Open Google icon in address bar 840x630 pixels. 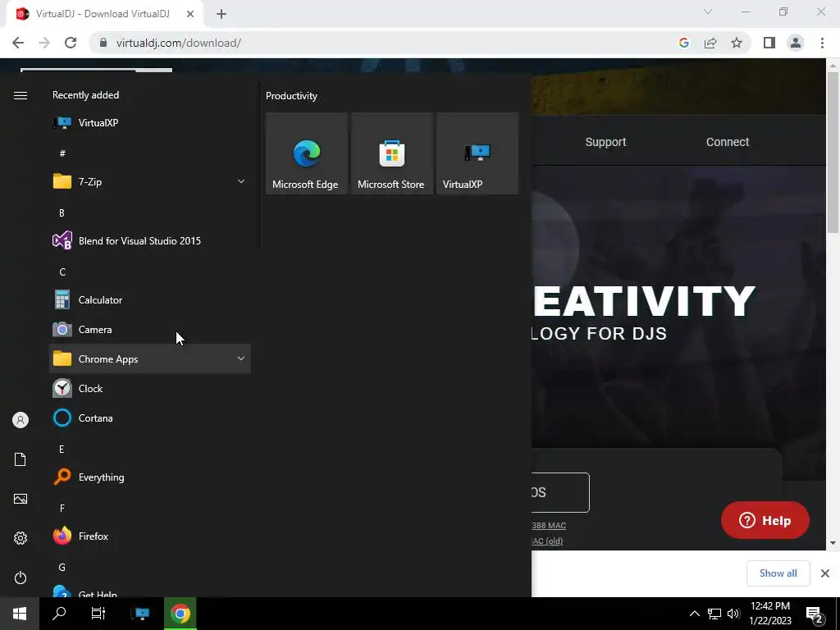[683, 43]
